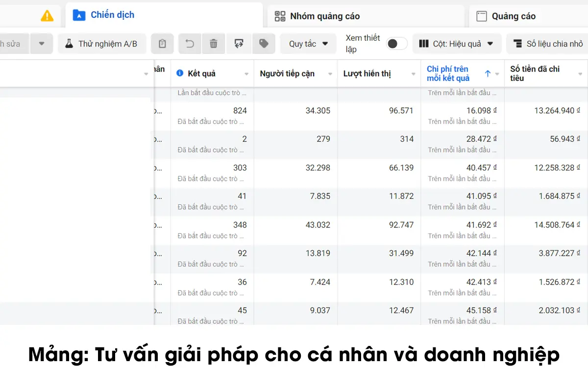This screenshot has width=588, height=392.
Task: Sort by Chi phí trên mỗi kết quả header
Action: coord(447,73)
